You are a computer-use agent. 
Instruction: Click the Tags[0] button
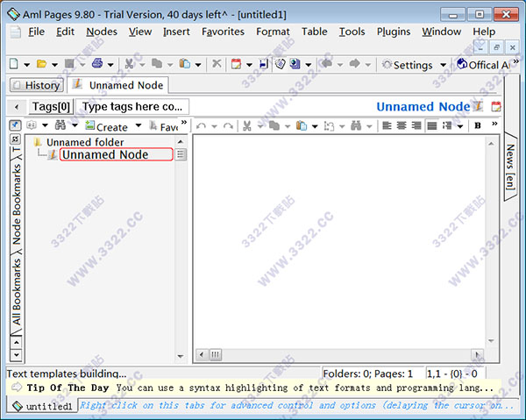pos(50,106)
